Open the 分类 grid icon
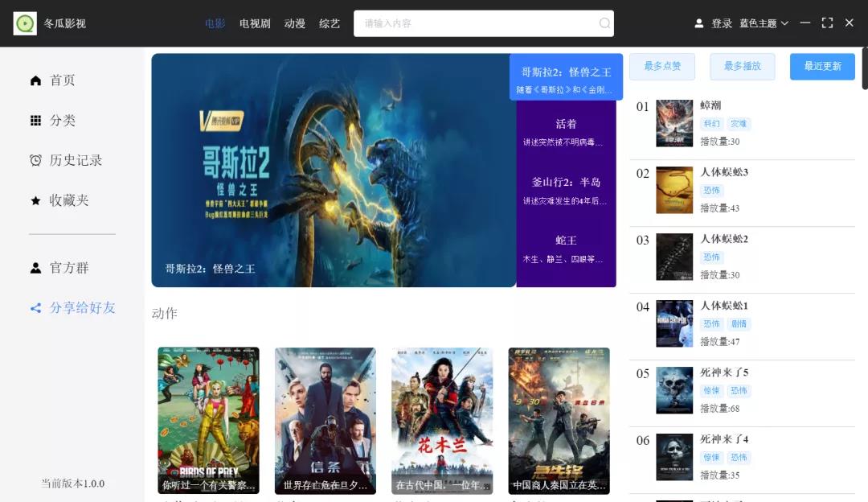 click(x=35, y=120)
